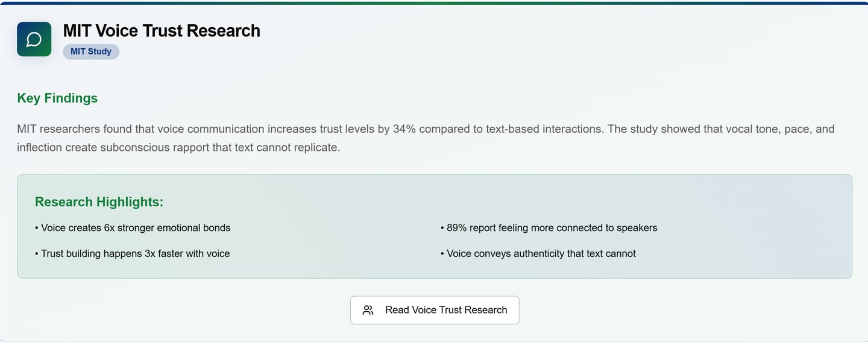Click the voice conveys authenticity bullet

[538, 253]
